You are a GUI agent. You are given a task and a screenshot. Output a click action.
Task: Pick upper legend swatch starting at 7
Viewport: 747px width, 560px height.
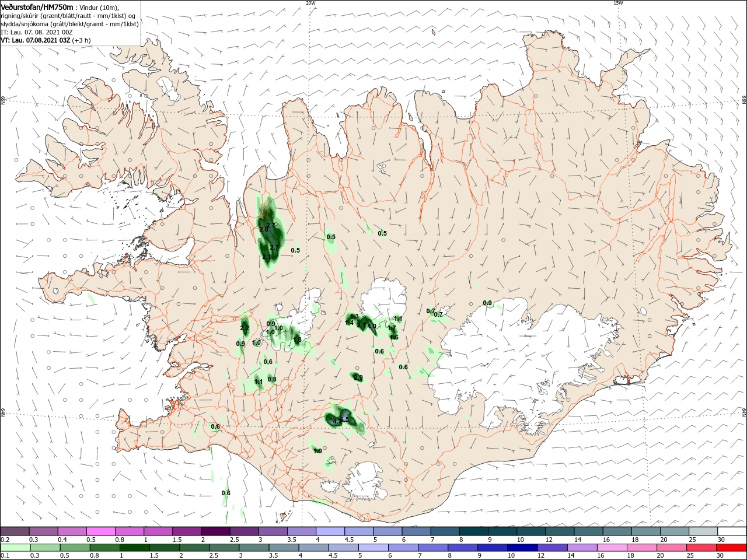pyautogui.click(x=445, y=531)
